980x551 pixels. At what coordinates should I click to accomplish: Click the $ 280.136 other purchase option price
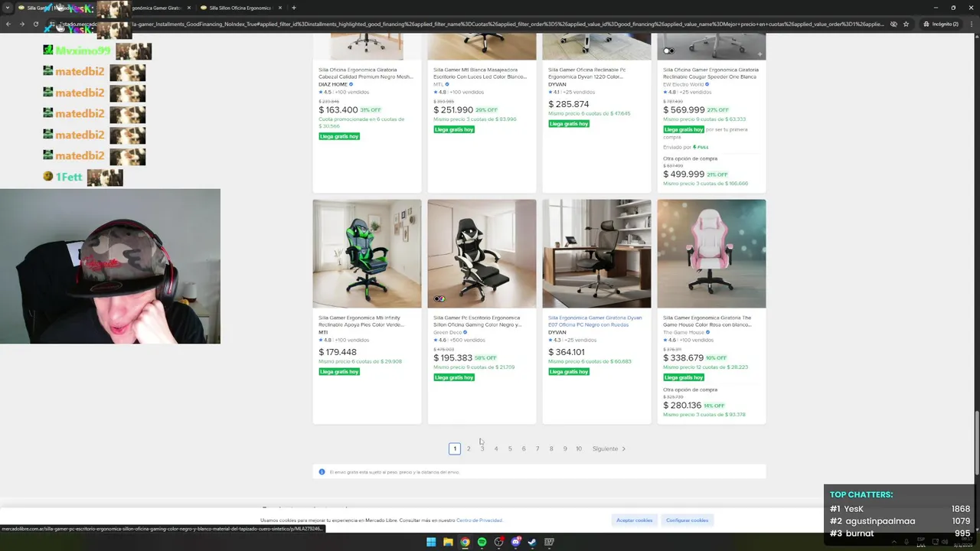click(x=682, y=406)
